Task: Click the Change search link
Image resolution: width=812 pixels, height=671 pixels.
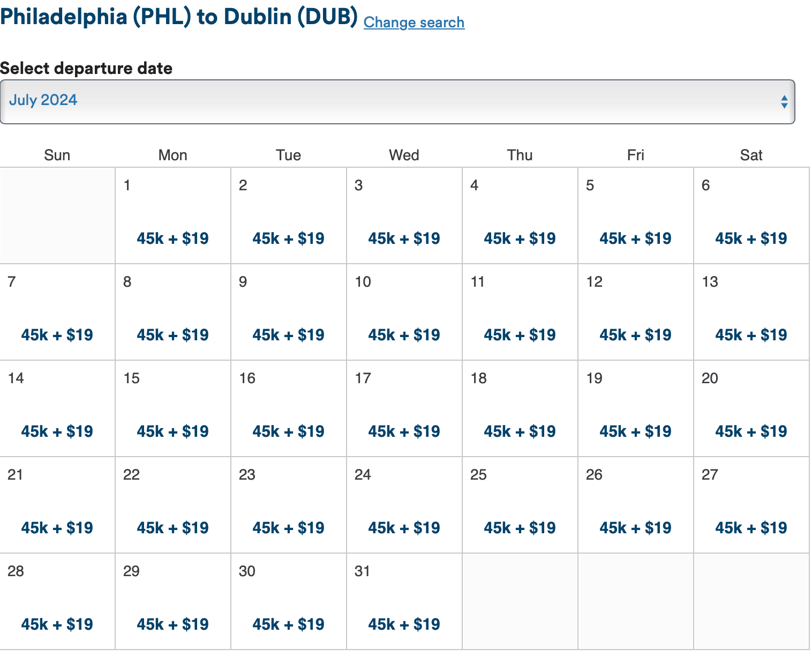Action: tap(413, 23)
